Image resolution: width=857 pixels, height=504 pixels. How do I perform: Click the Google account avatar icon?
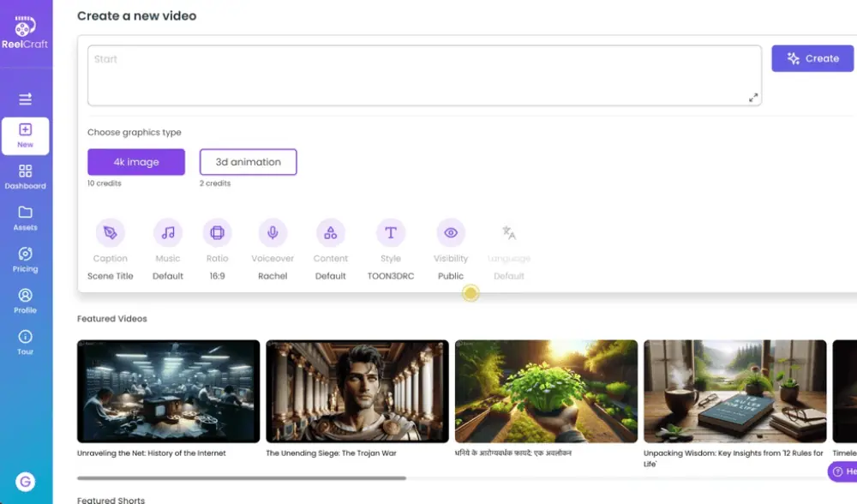[x=25, y=483]
